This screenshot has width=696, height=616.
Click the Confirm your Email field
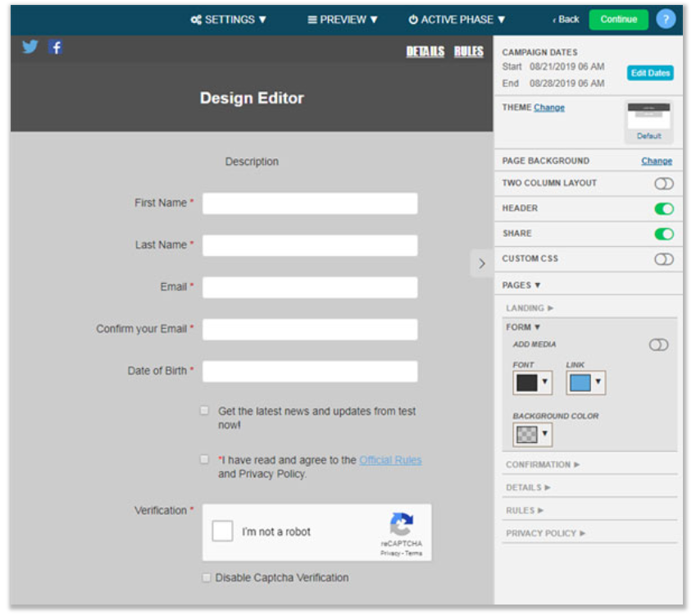(x=310, y=329)
